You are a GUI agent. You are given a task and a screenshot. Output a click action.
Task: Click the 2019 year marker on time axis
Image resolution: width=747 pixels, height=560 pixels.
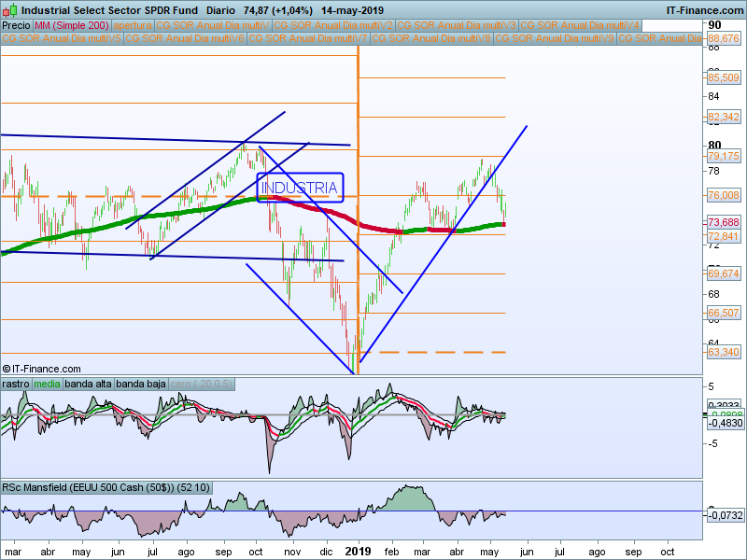click(358, 552)
